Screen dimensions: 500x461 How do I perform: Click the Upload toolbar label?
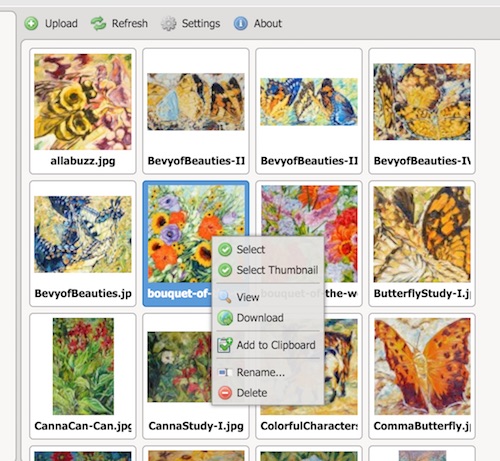61,24
